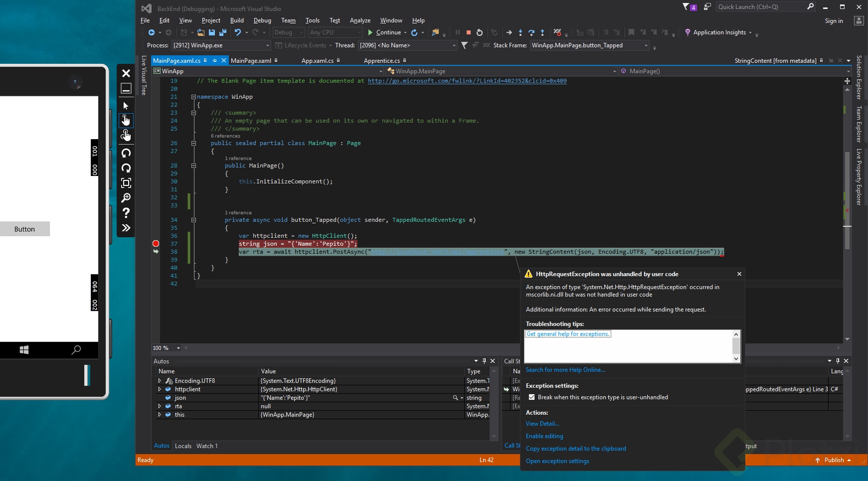Click the Undo icon in toolbar
868x481 pixels.
tap(238, 32)
